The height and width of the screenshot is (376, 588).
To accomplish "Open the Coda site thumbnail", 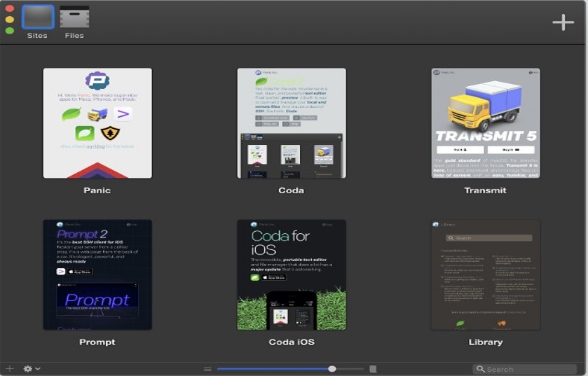I will pyautogui.click(x=292, y=123).
